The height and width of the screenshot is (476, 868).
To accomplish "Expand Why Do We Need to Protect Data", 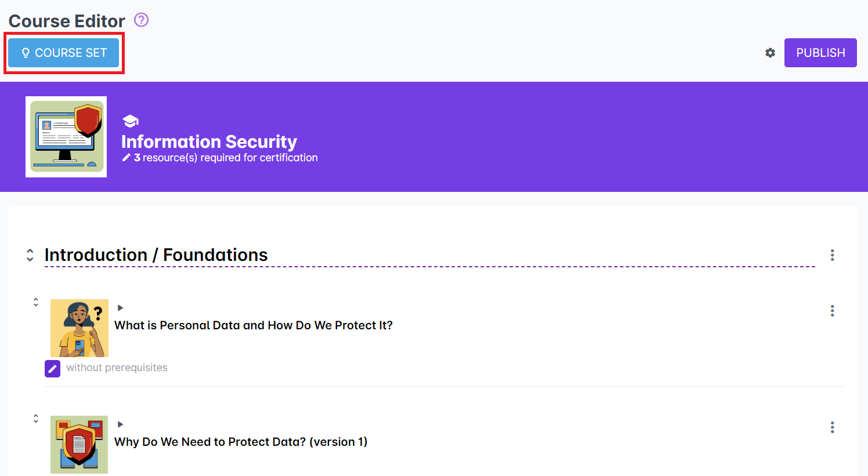I will coord(120,424).
